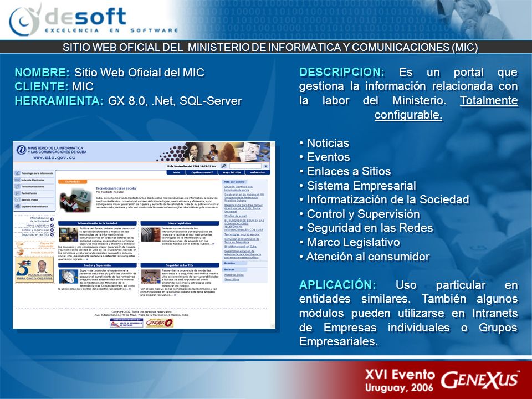Click the 'Atención al consumidor' bullet item

pyautogui.click(x=368, y=257)
